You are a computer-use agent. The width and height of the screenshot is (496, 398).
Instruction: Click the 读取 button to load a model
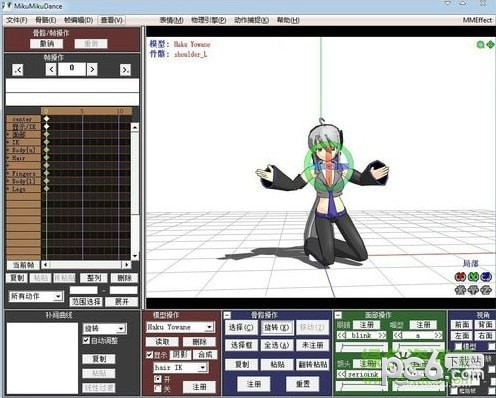(162, 342)
